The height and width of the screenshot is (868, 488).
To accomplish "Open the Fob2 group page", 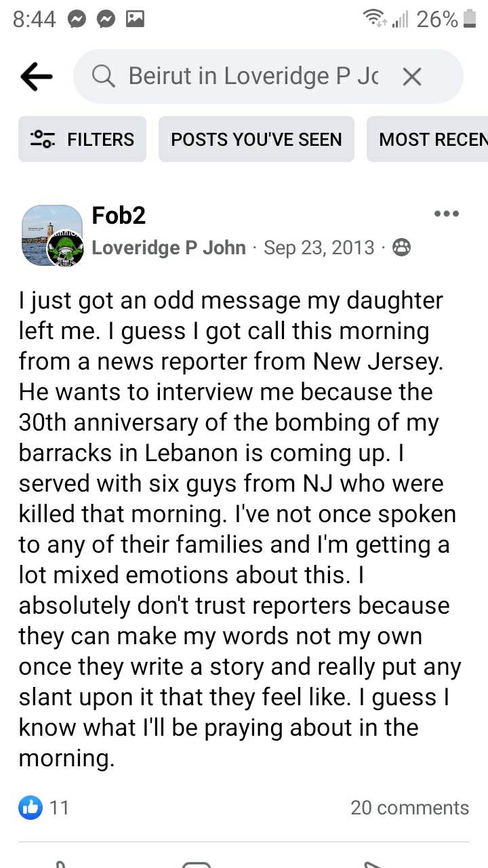I will pyautogui.click(x=119, y=216).
